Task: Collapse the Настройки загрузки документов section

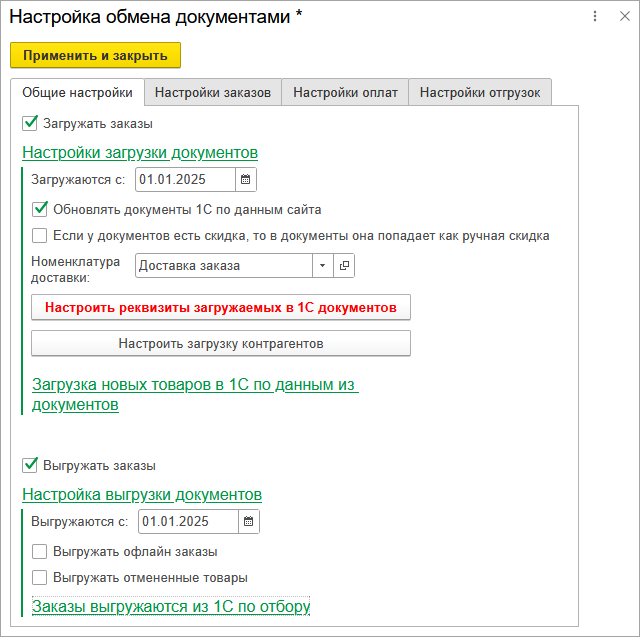Action: coord(140,153)
